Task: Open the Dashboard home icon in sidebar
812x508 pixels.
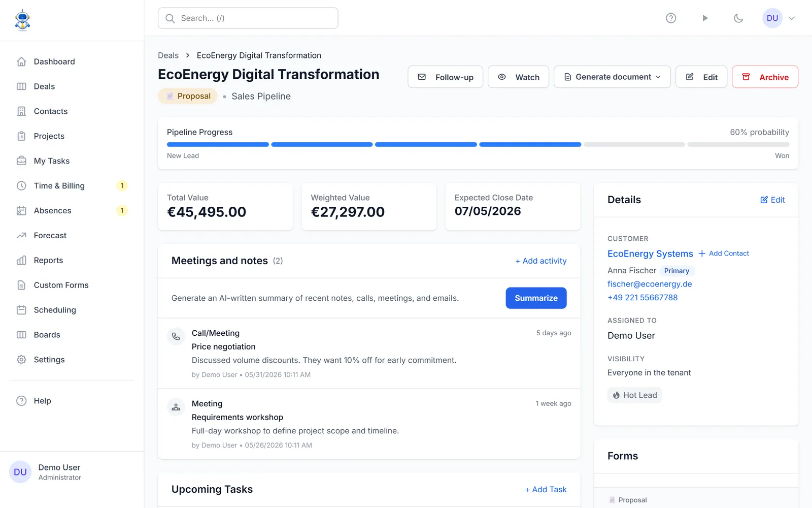Action: [21, 61]
